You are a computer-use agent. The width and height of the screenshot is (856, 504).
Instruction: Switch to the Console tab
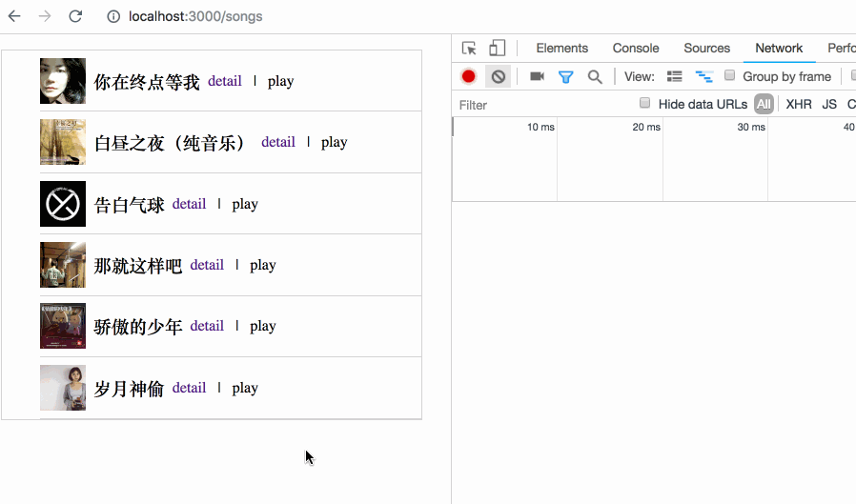tap(636, 49)
